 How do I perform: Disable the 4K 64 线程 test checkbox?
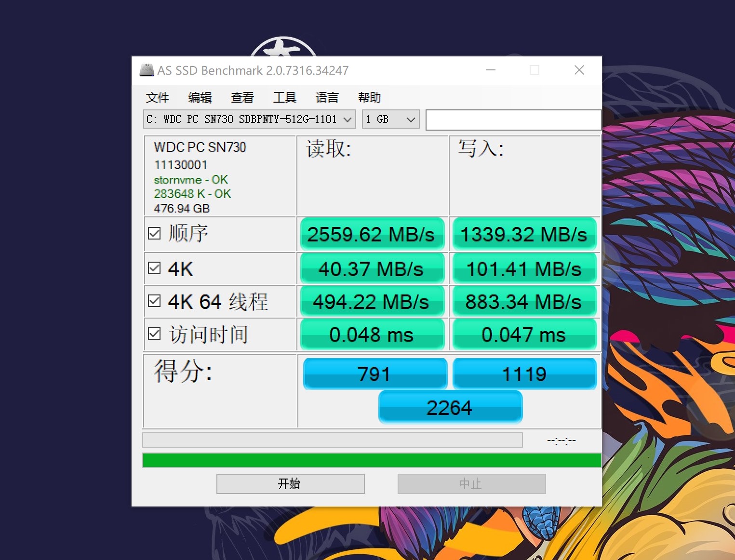coord(154,301)
